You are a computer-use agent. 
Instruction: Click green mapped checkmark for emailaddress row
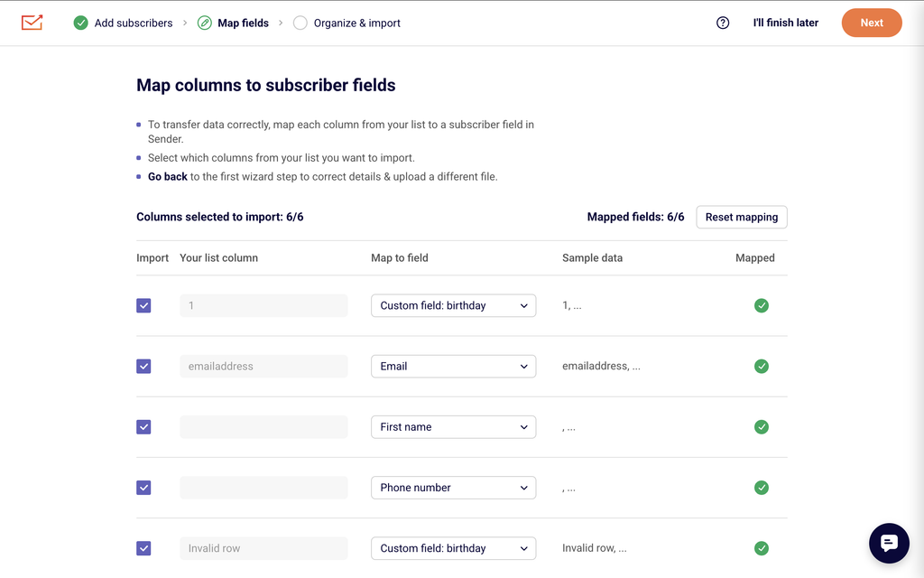coord(762,367)
